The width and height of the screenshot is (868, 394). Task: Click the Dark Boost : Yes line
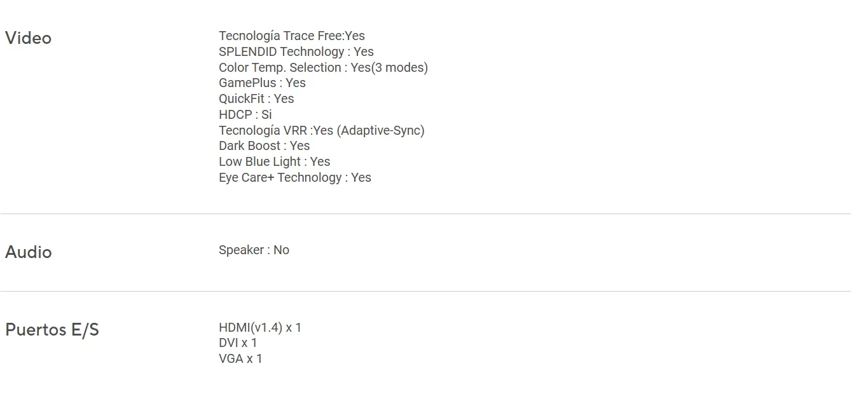[265, 146]
